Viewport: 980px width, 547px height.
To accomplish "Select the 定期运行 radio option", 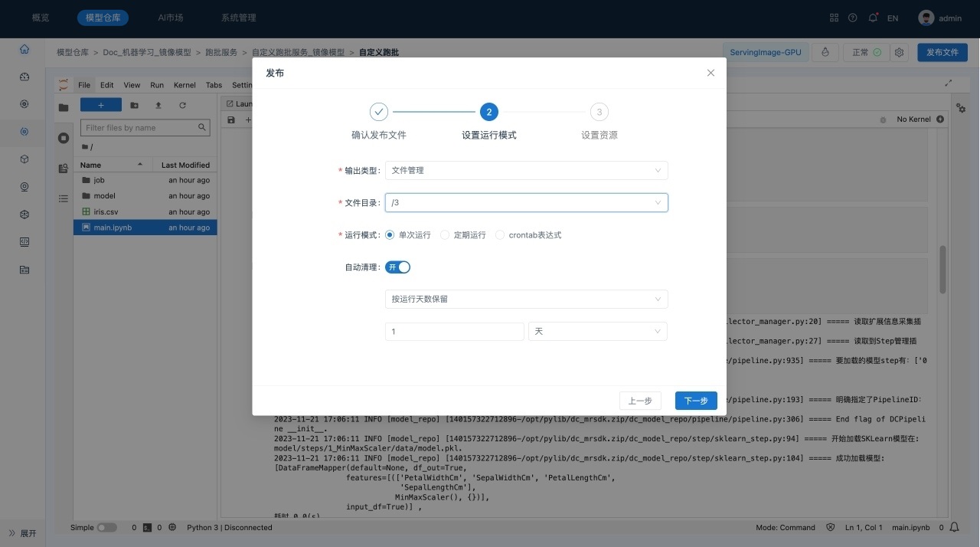I will 445,235.
